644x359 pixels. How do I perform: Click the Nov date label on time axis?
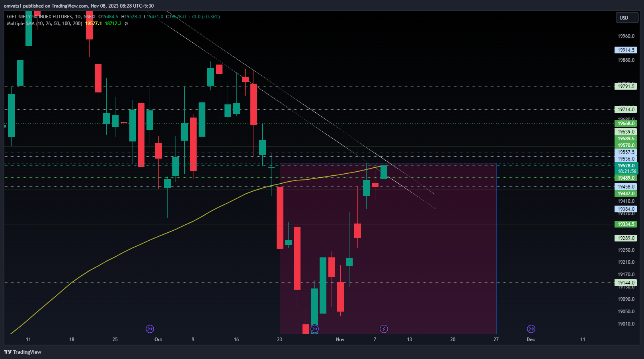coord(340,339)
